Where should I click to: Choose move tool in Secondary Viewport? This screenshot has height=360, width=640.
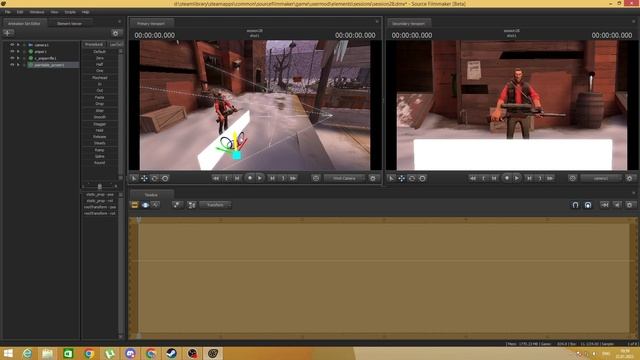point(402,178)
